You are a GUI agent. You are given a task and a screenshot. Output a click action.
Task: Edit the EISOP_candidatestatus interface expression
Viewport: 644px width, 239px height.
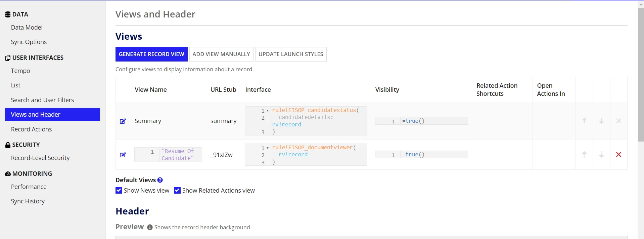click(306, 121)
